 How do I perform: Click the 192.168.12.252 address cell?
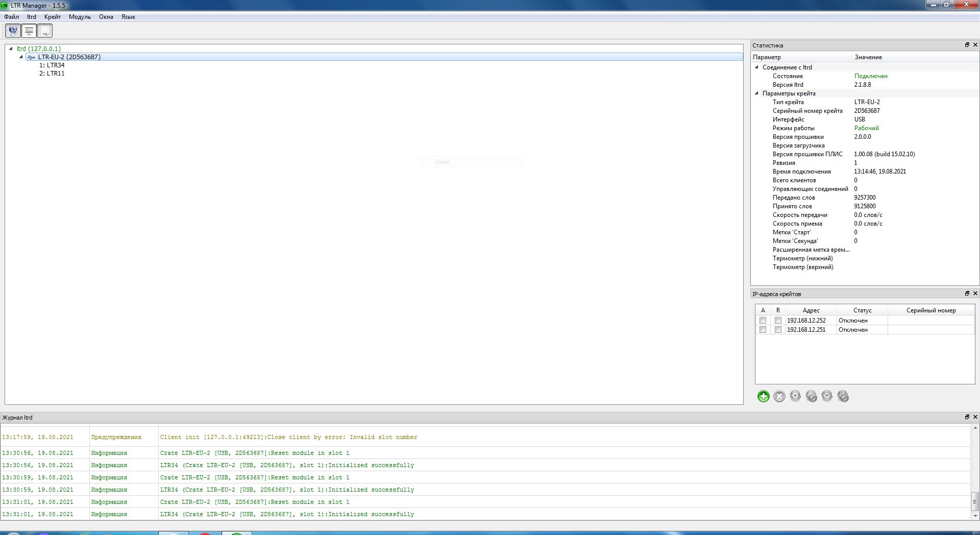pos(811,321)
